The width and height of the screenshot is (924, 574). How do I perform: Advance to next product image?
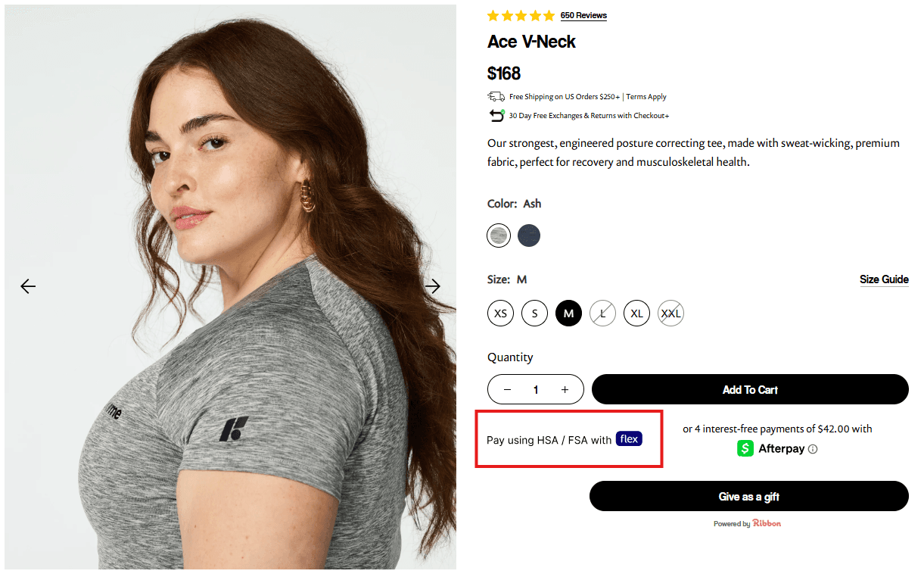433,285
